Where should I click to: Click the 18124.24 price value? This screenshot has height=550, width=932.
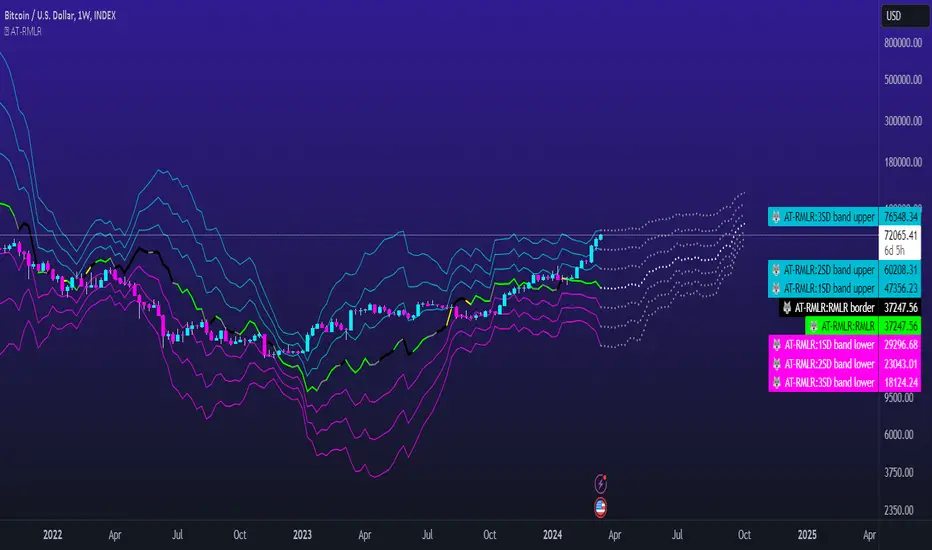click(900, 382)
